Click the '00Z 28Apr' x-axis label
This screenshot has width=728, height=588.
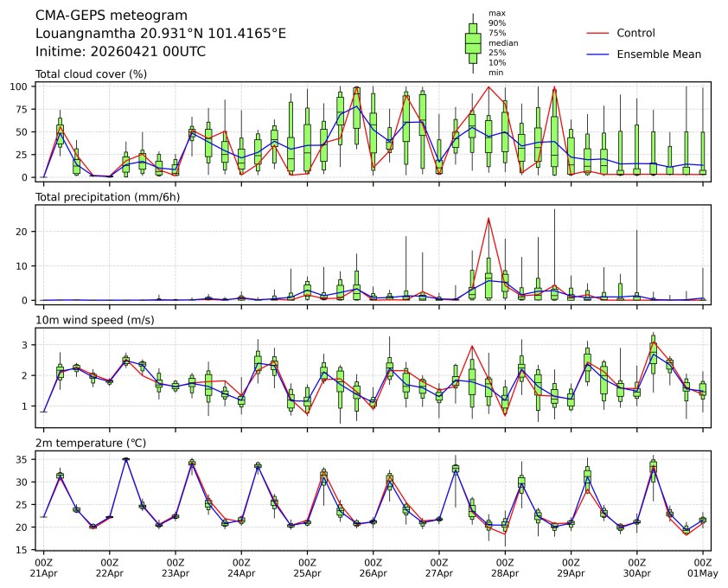click(x=505, y=567)
